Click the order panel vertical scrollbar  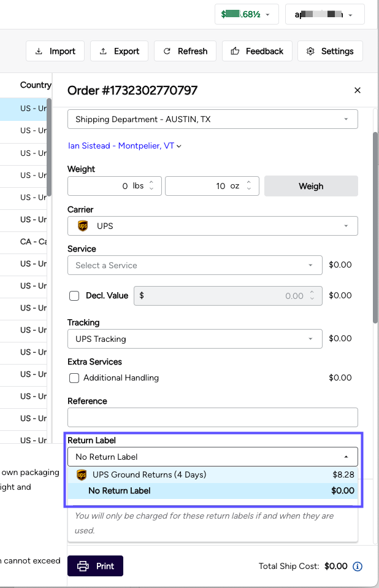tap(375, 228)
